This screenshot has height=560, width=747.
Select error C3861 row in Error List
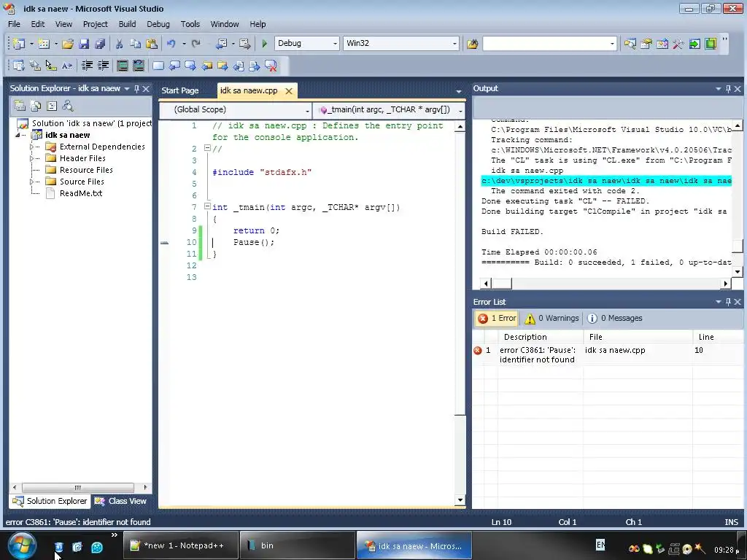coord(608,355)
